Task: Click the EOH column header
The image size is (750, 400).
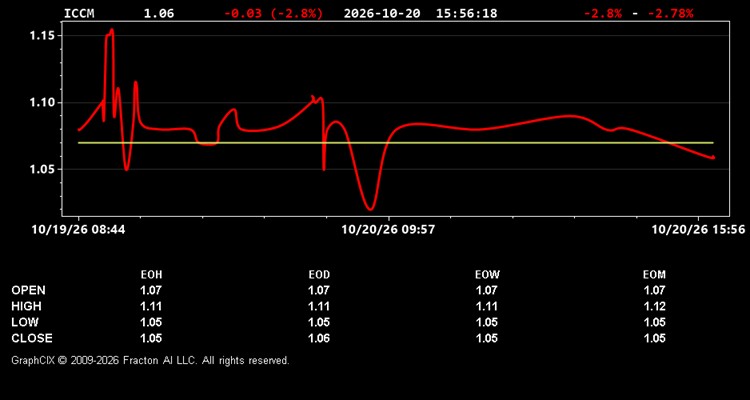Action: pyautogui.click(x=151, y=275)
